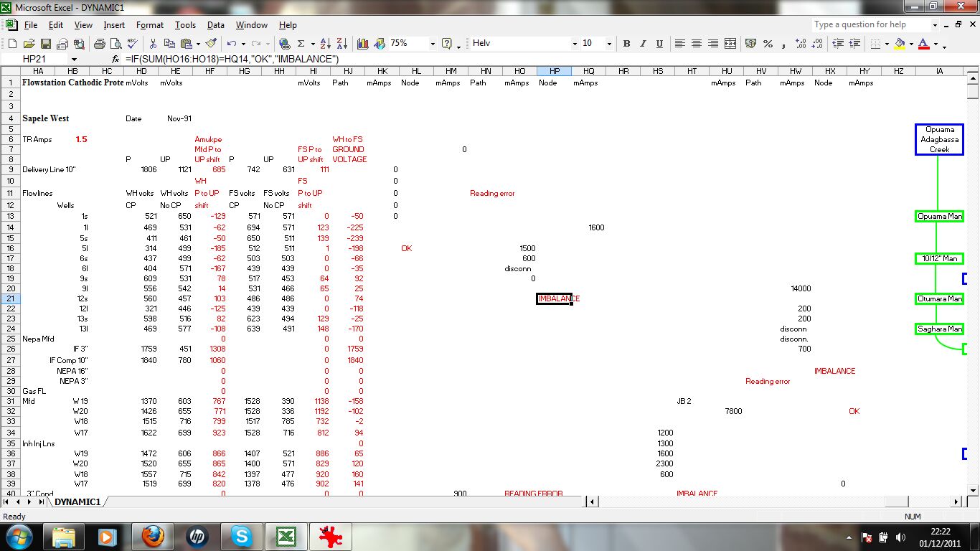This screenshot has height=551, width=980.
Task: Click the Insert Function fx button
Action: (x=116, y=59)
